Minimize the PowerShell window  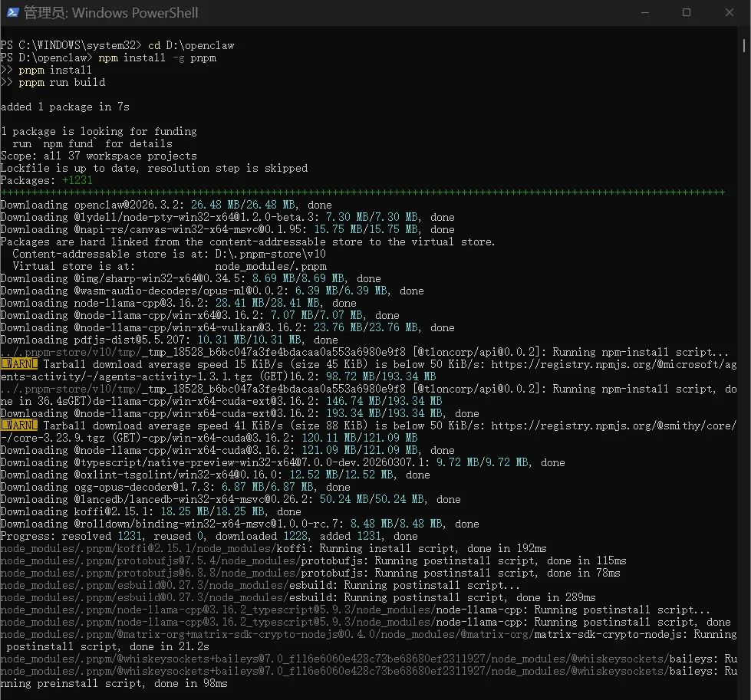[x=645, y=12]
